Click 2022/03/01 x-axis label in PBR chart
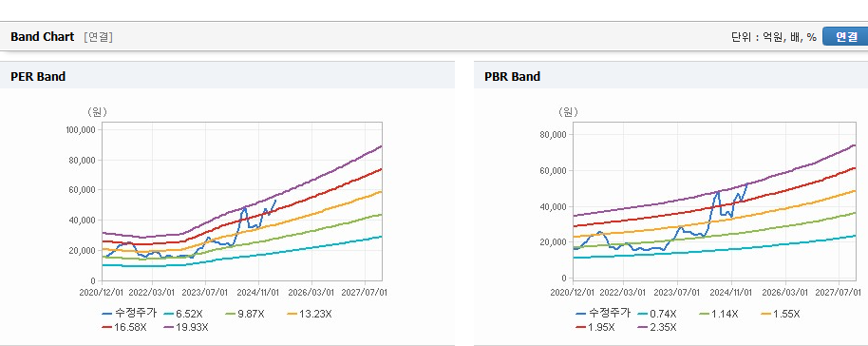Viewport: 868px width, 346px height. (x=623, y=292)
